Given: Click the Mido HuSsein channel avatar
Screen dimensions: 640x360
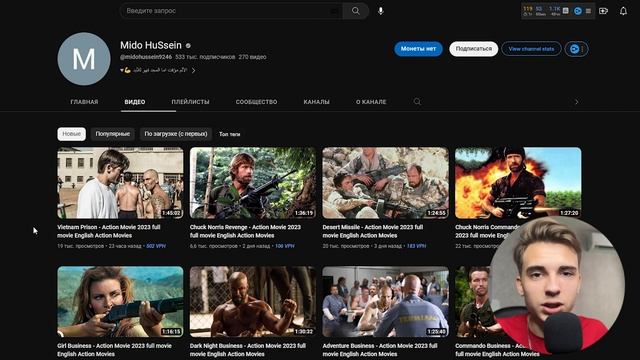Looking at the screenshot, I should 84,59.
